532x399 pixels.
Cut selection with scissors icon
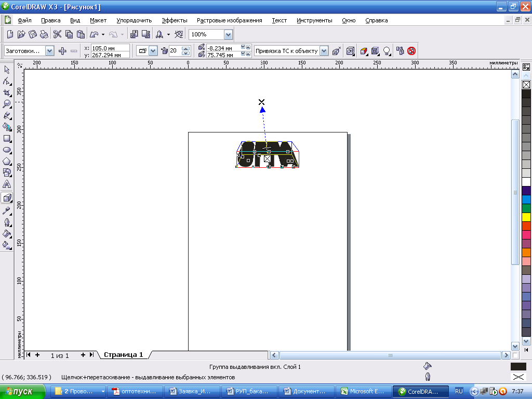click(57, 34)
